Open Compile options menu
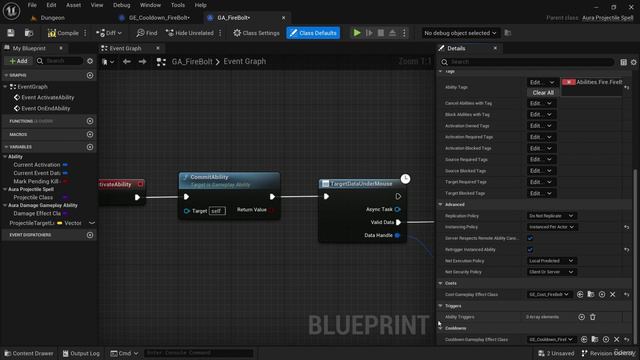Screen dimensions: 640x360 pyautogui.click(x=85, y=33)
